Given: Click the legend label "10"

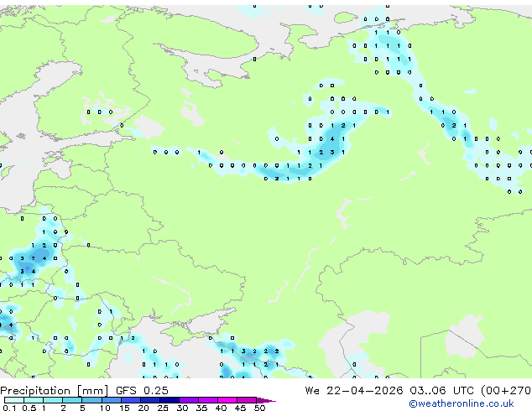Looking at the screenshot, I should 105,408.
